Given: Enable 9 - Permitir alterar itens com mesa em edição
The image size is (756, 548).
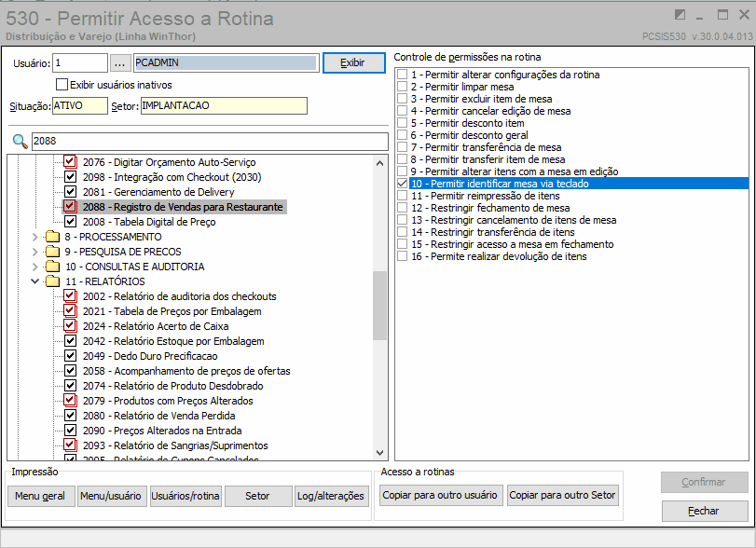Looking at the screenshot, I should [x=402, y=171].
